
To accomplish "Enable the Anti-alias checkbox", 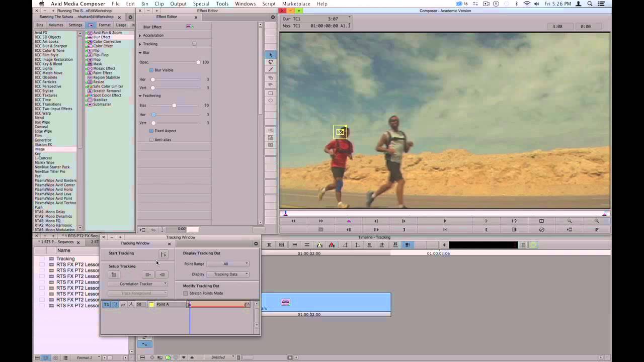I will point(151,140).
